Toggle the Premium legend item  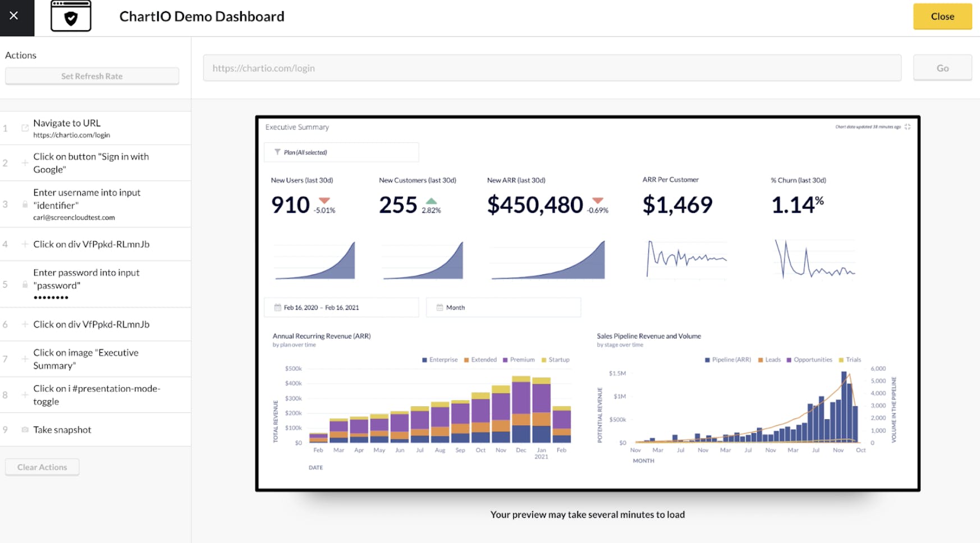point(519,360)
